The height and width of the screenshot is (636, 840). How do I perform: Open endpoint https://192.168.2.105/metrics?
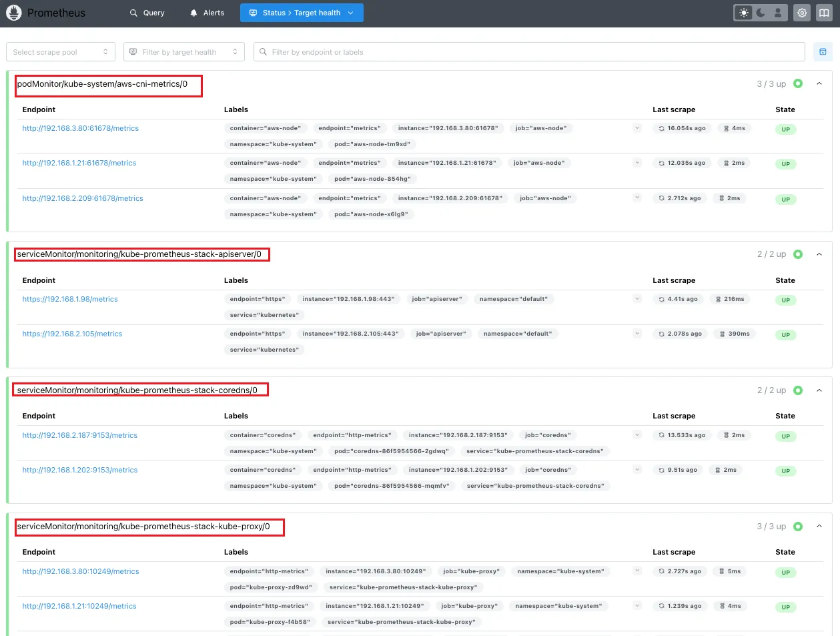pos(72,334)
